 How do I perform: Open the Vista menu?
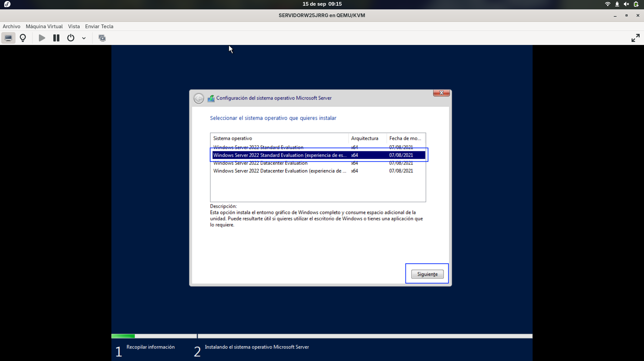pos(74,27)
